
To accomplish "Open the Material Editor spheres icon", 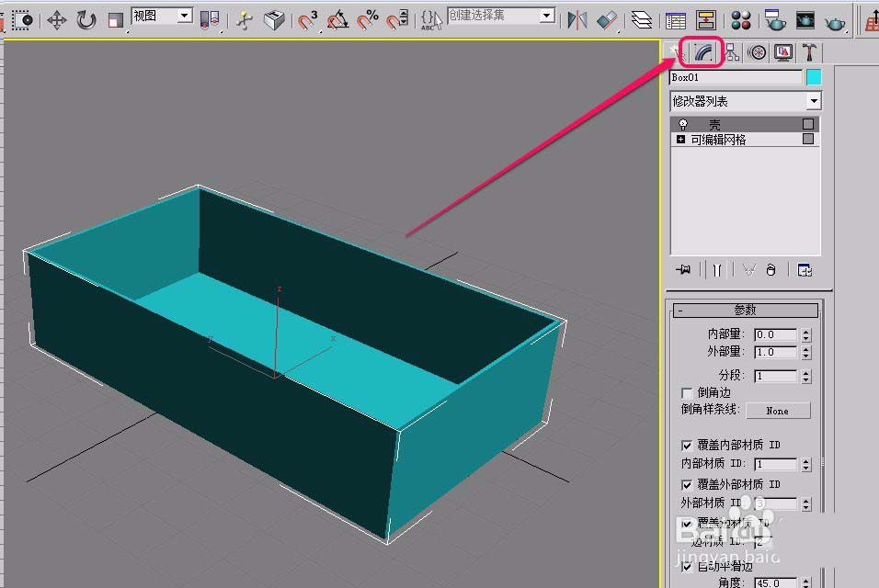I will point(741,21).
